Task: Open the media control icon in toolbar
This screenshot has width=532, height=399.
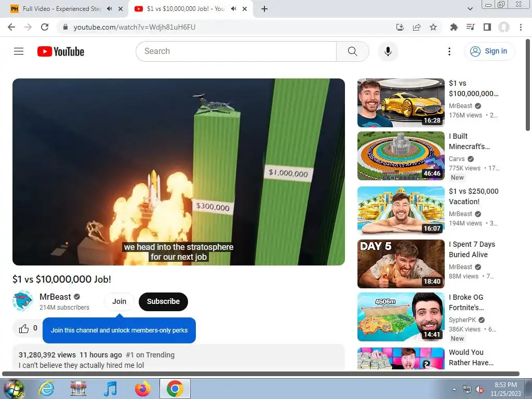Action: (x=470, y=27)
